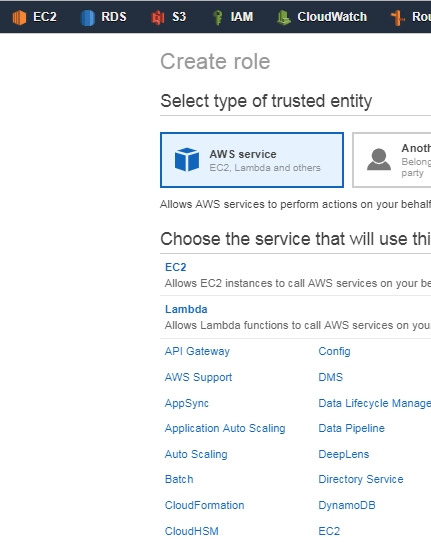
Task: Open EC2 shortcut icon in top bar
Action: pyautogui.click(x=19, y=17)
